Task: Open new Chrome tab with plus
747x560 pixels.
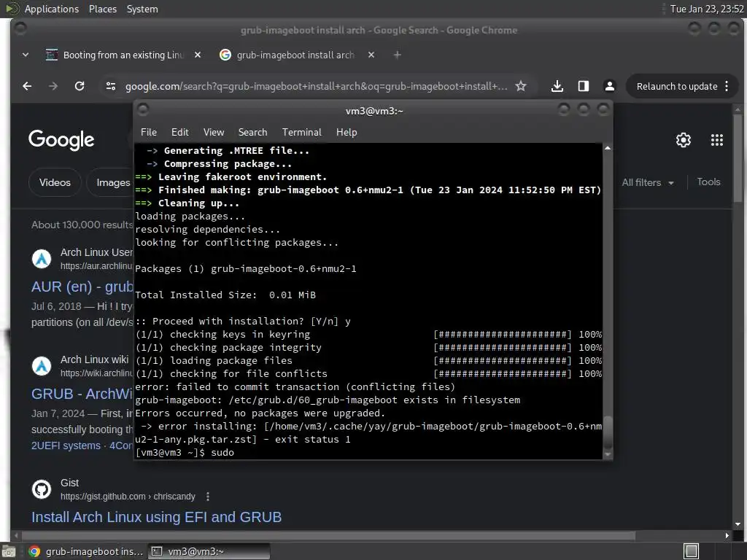Action: click(x=397, y=55)
